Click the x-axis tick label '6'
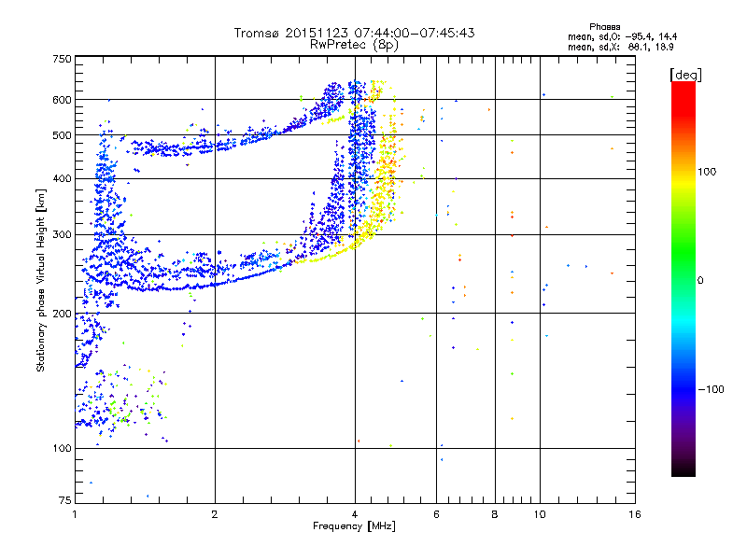 pyautogui.click(x=436, y=514)
